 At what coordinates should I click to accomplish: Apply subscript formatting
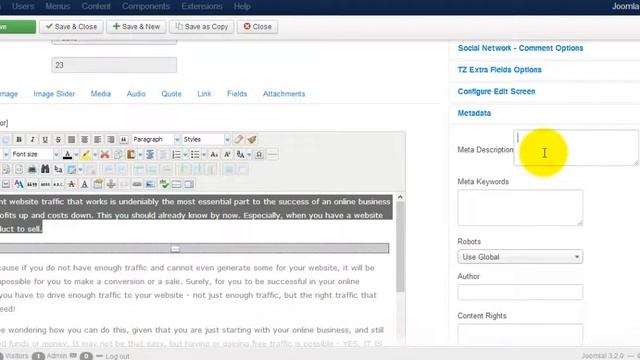[214, 154]
